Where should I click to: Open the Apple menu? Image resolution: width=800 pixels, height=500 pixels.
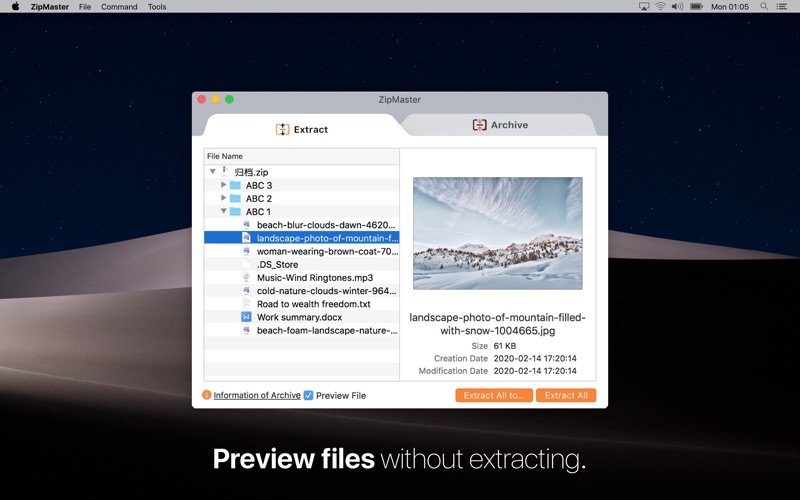tap(15, 7)
